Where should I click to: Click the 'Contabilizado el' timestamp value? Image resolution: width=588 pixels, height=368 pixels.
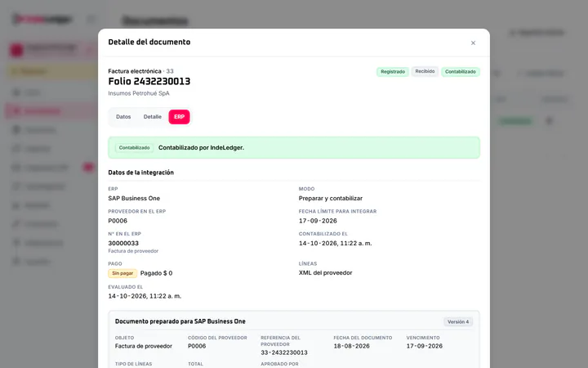pos(336,244)
